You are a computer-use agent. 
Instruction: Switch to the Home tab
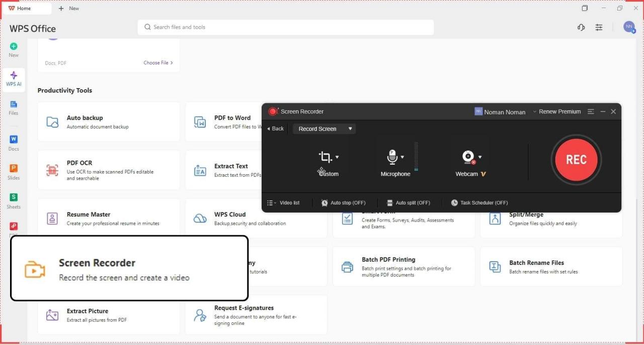25,8
